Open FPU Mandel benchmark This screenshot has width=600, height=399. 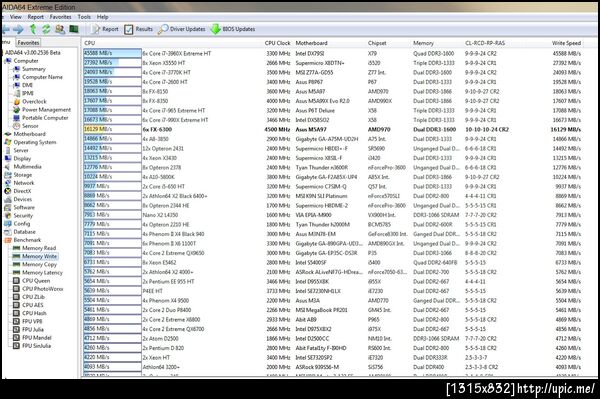point(36,337)
